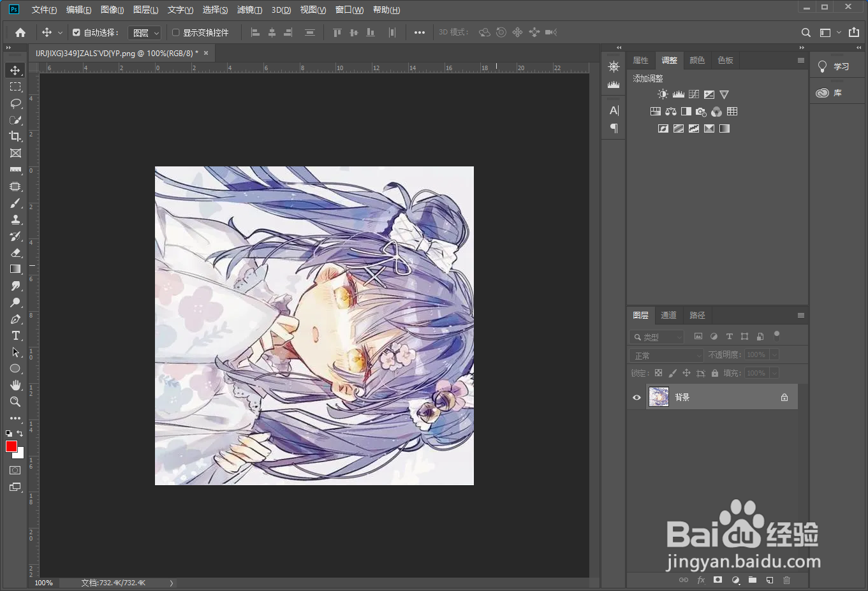Select the Horizontal Type tool

[x=15, y=335]
